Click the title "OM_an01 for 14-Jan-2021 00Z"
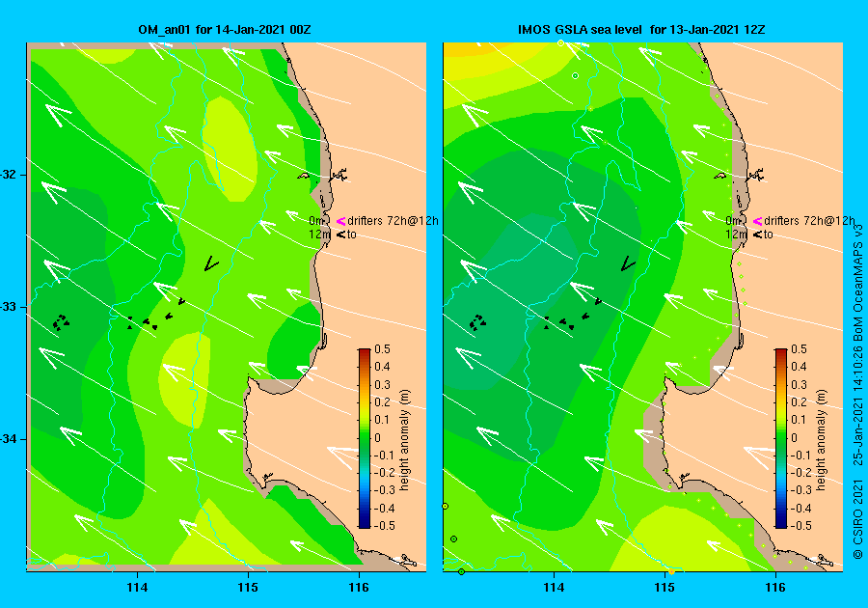The image size is (868, 608). pyautogui.click(x=224, y=30)
